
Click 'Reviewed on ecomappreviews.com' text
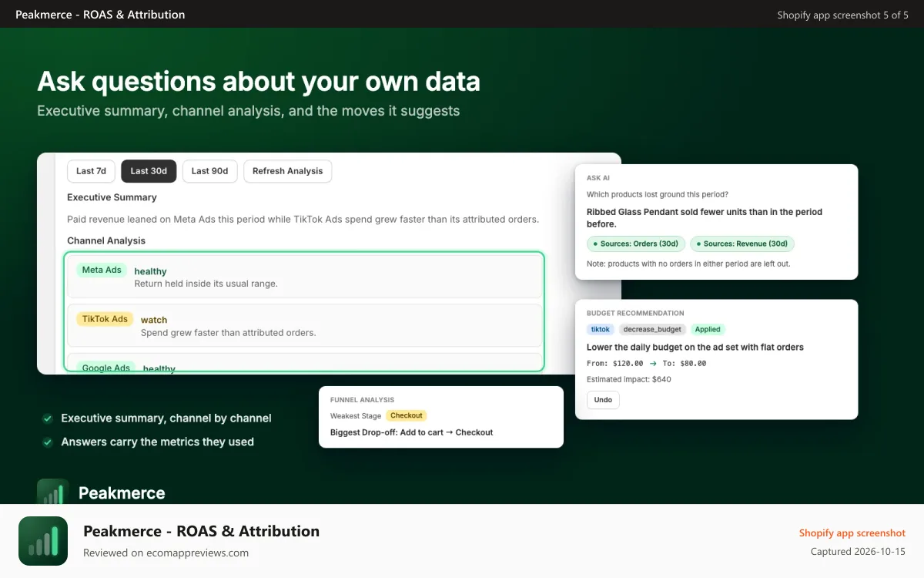[x=166, y=553]
